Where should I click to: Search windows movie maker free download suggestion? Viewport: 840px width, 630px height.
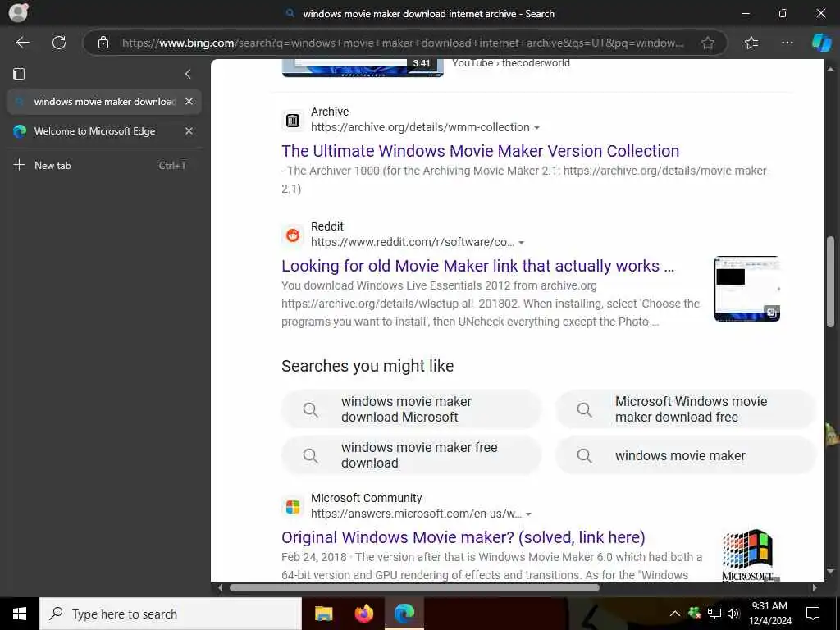[411, 455]
